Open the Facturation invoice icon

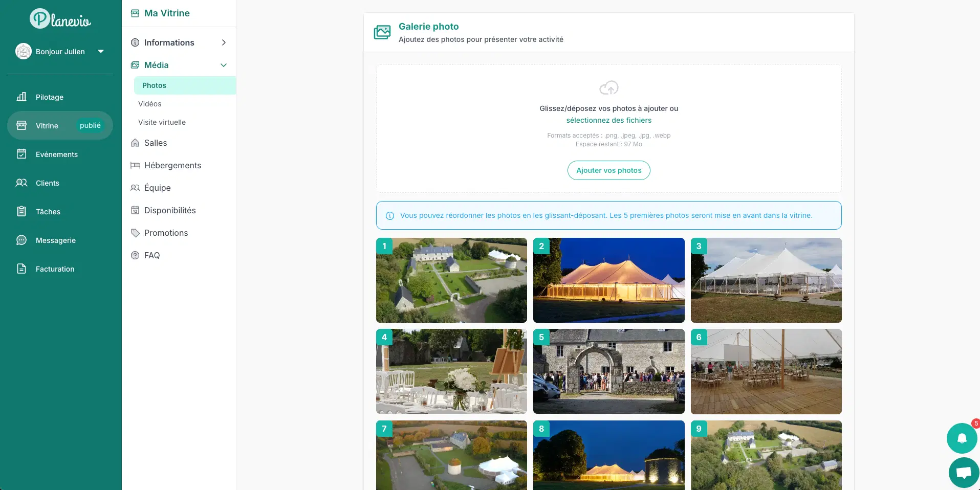(x=21, y=269)
